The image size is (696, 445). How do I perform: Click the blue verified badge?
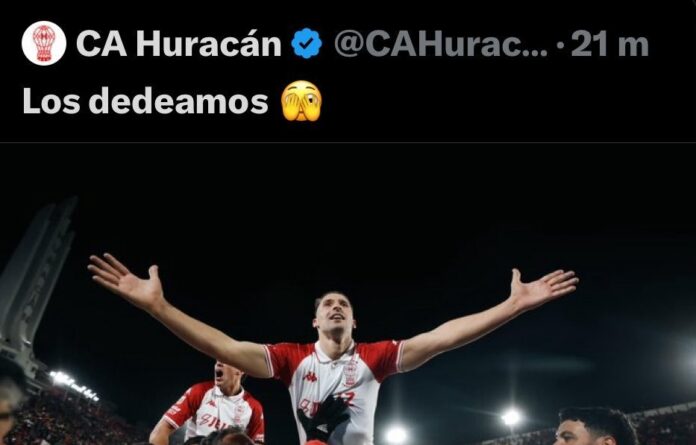pyautogui.click(x=306, y=43)
